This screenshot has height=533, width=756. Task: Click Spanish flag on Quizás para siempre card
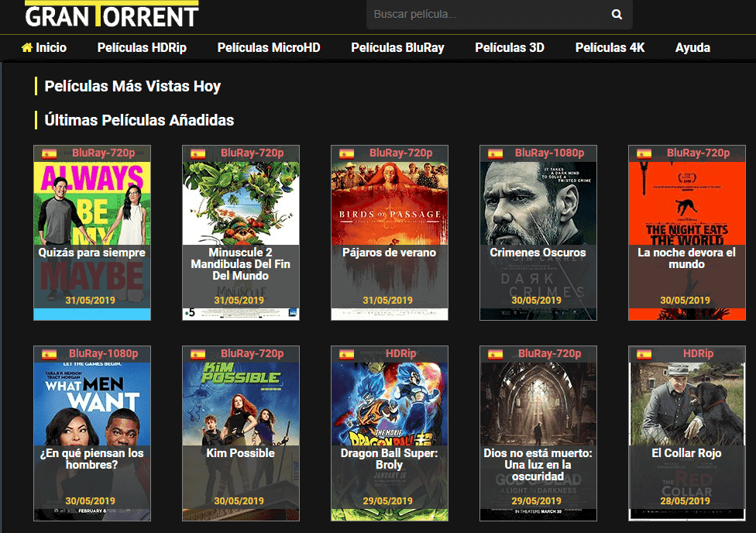[x=49, y=153]
